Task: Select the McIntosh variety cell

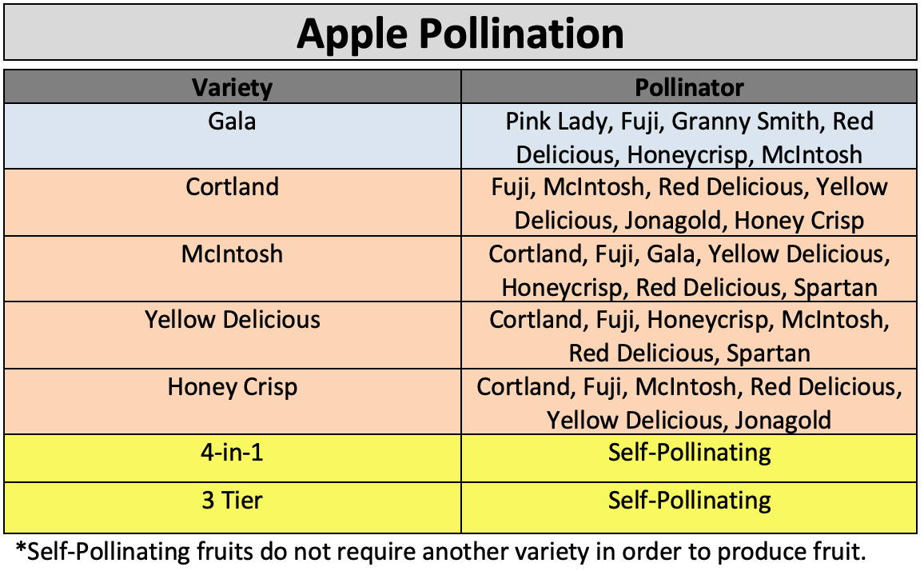Action: [232, 269]
